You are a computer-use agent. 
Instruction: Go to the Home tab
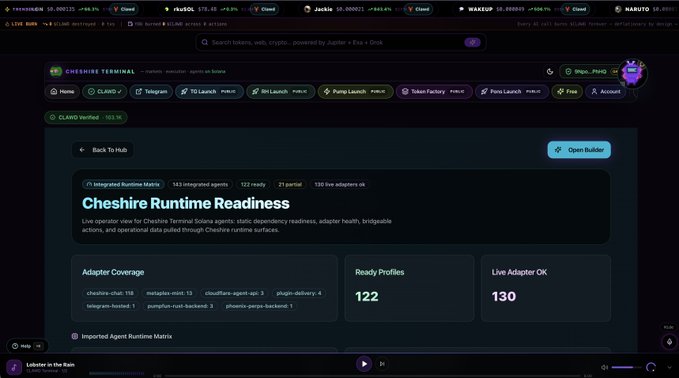click(62, 91)
